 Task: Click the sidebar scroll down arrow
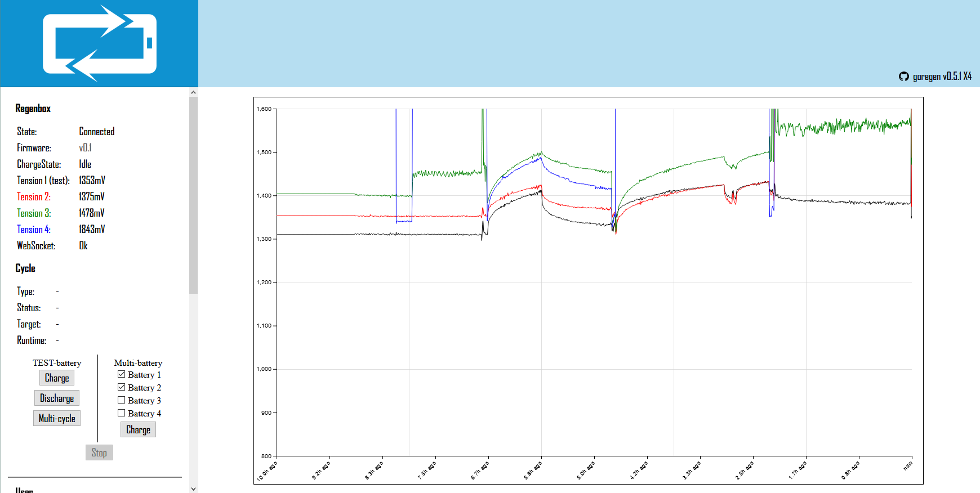(x=193, y=488)
